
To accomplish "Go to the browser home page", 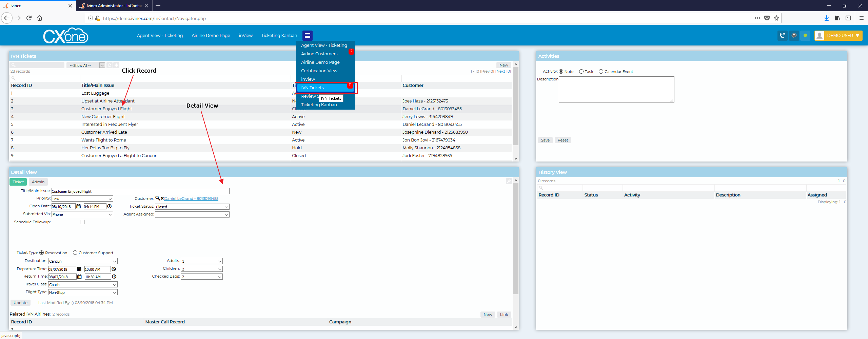I will [40, 18].
